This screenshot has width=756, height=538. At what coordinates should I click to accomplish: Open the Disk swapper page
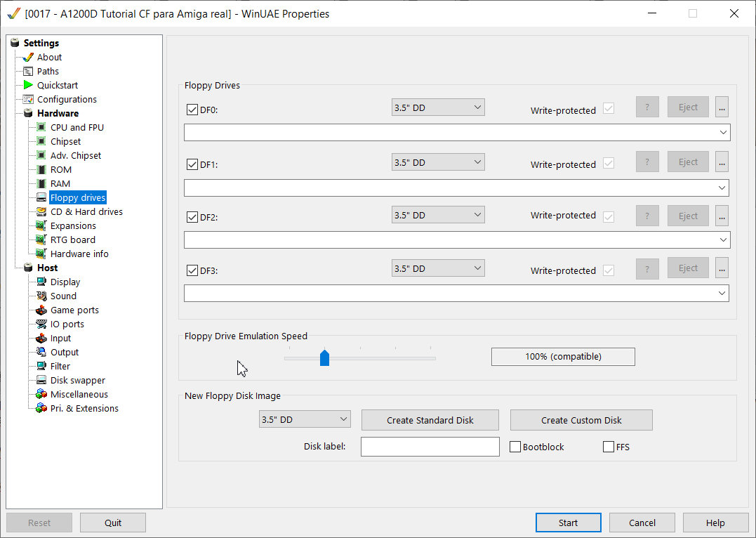coord(78,380)
